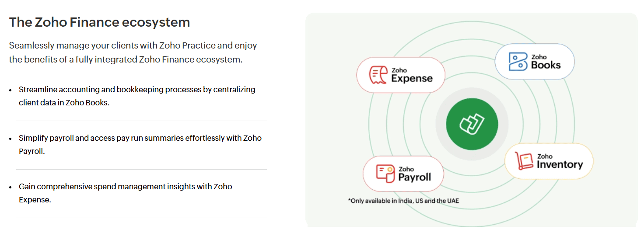Click the Books word in the Books badge
This screenshot has height=233, width=644.
[x=546, y=65]
